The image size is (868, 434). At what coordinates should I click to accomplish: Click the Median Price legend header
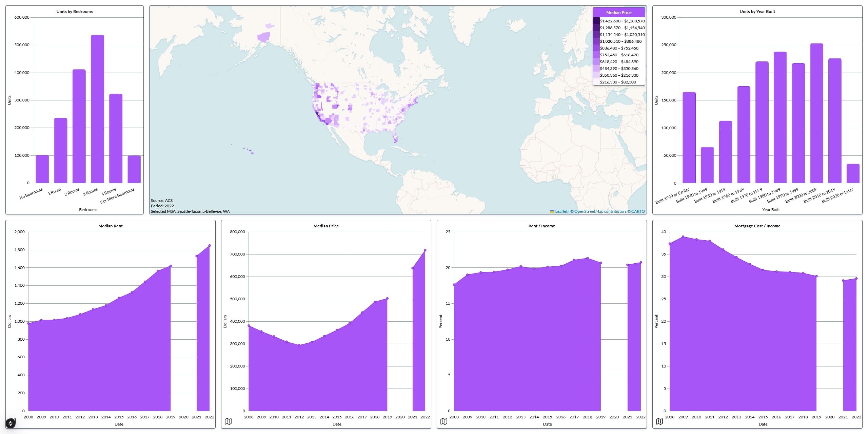point(619,12)
